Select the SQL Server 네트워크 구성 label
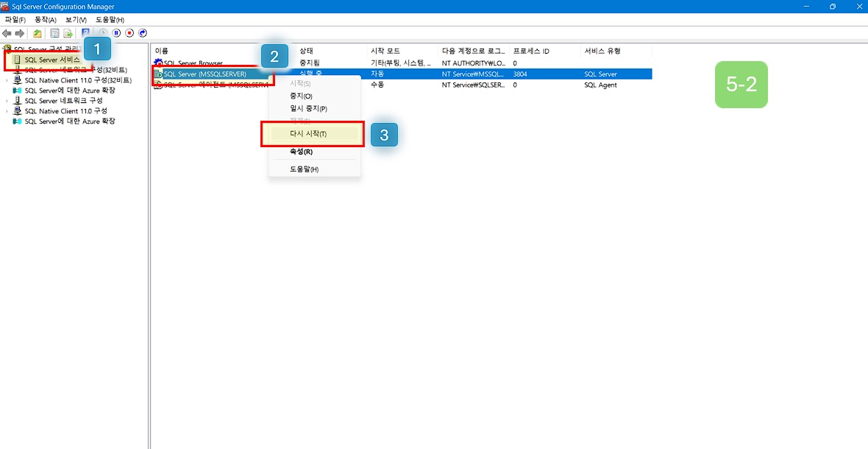 pyautogui.click(x=63, y=101)
